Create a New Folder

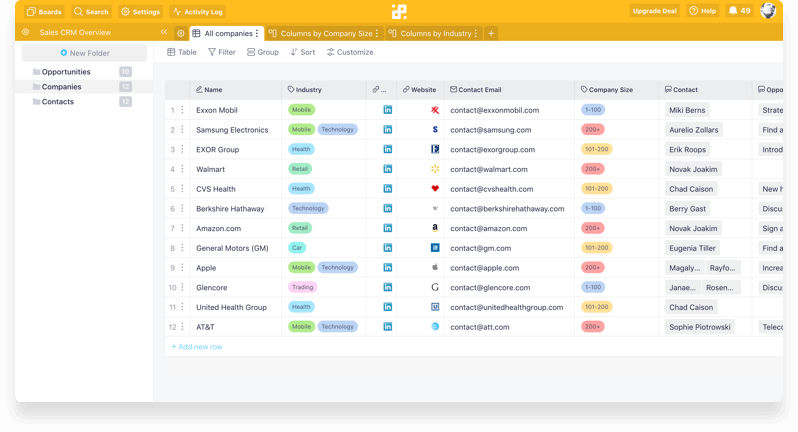pos(84,53)
